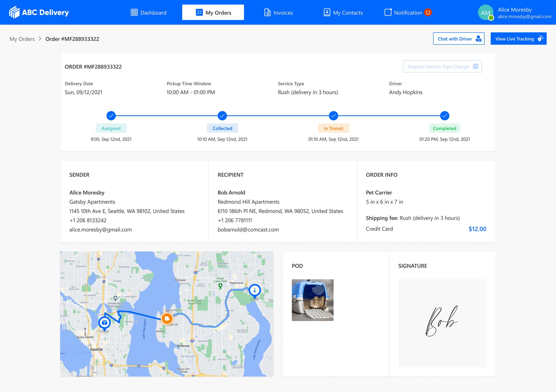Open the My Orders tab

coord(213,13)
